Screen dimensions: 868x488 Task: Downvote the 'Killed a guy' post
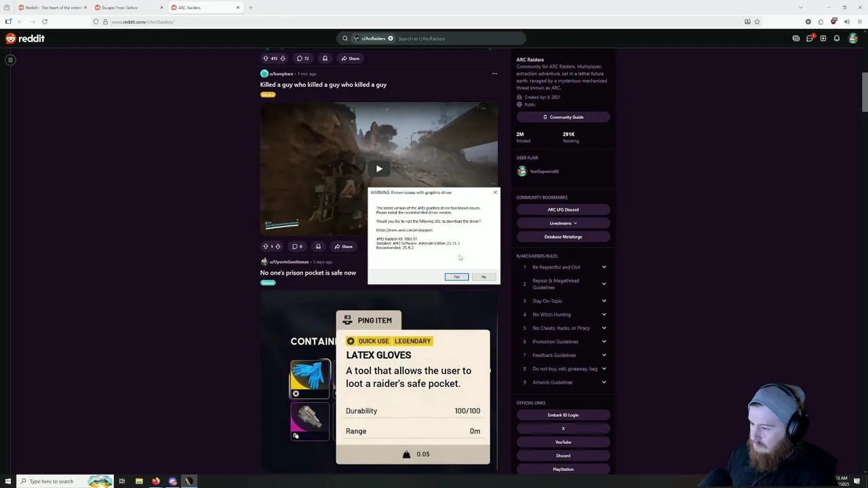(x=277, y=246)
